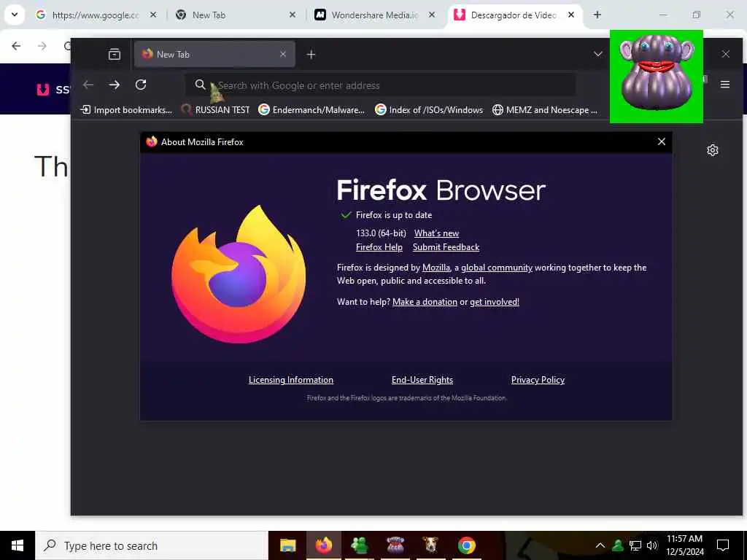Click the get involved! link

[495, 302]
